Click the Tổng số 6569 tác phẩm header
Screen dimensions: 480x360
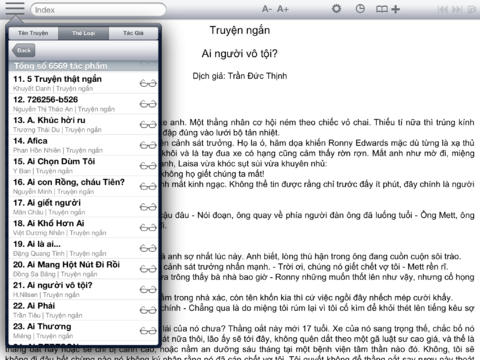[83, 66]
